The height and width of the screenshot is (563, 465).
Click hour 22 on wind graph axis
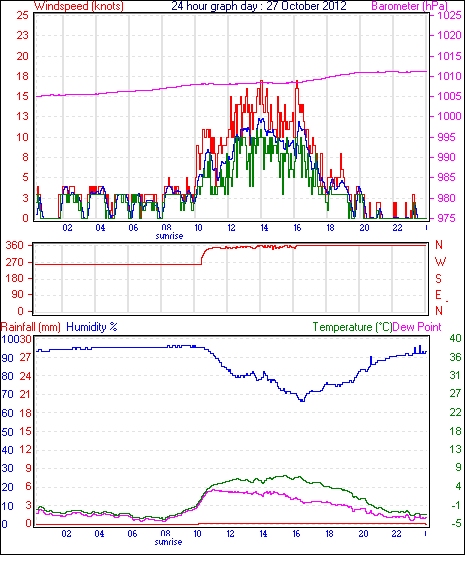(397, 228)
